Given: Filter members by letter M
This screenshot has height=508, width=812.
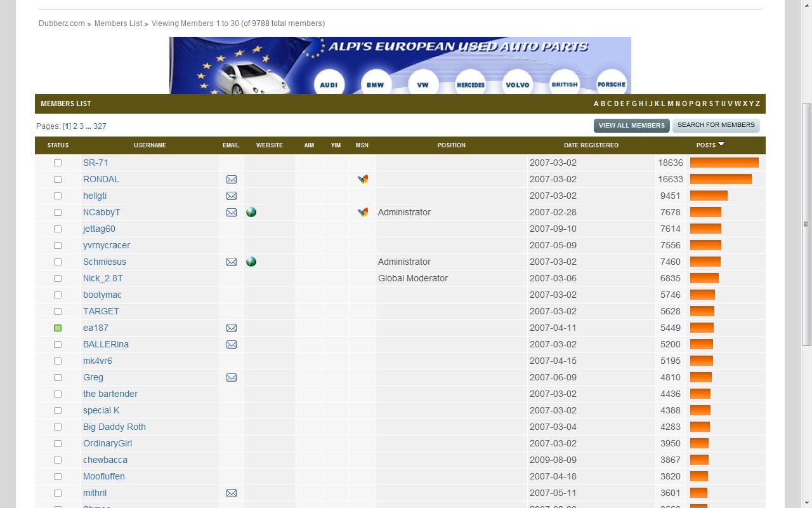Looking at the screenshot, I should [670, 104].
